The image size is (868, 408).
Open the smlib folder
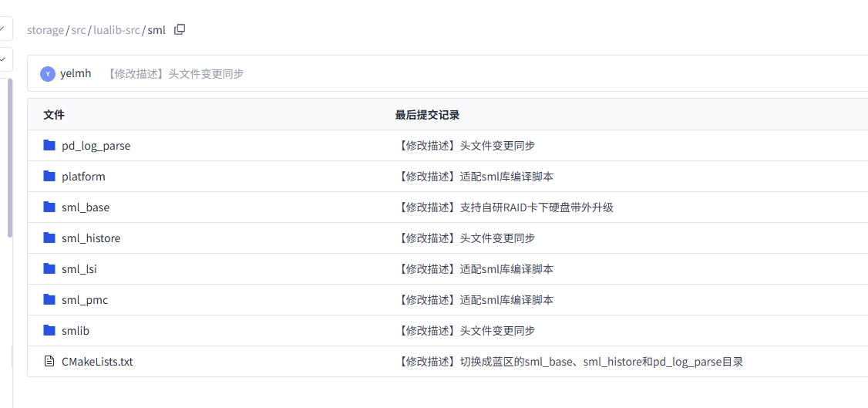[76, 331]
